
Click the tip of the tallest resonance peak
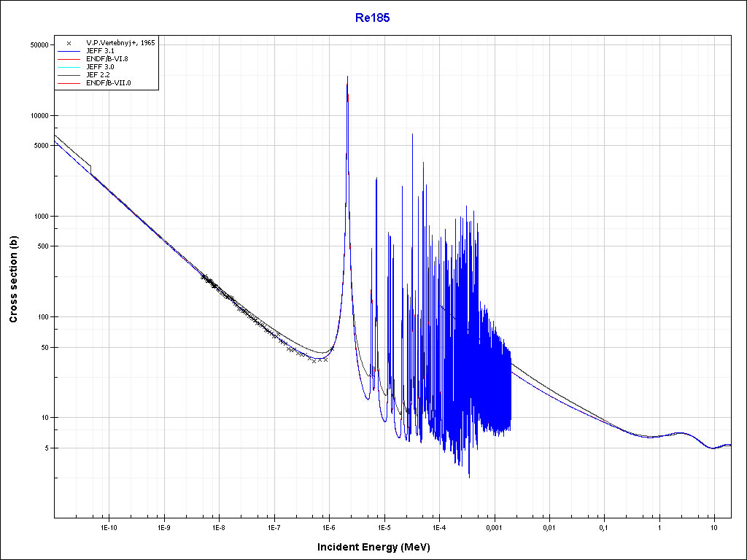347,77
